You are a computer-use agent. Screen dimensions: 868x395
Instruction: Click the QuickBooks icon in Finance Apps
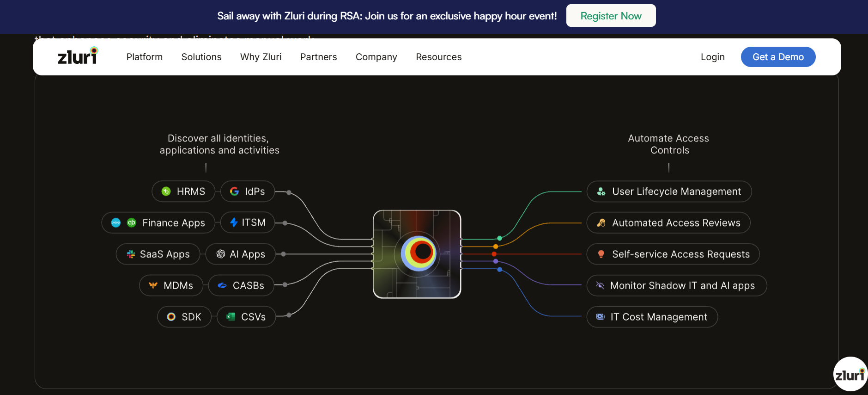tap(132, 223)
